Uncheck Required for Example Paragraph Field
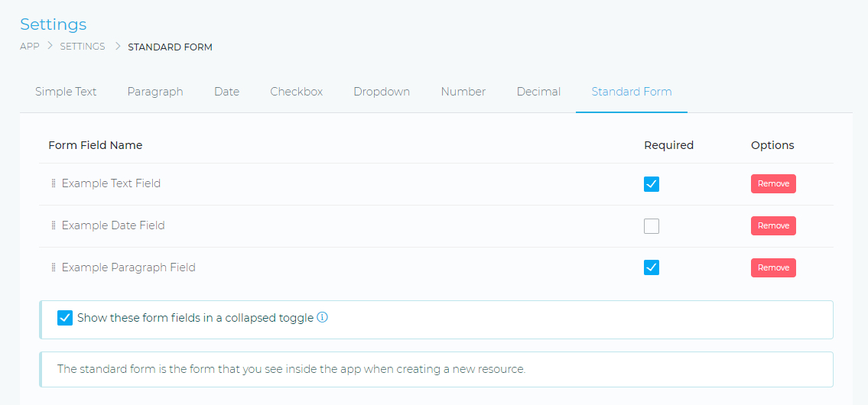This screenshot has width=868, height=405. [x=651, y=267]
